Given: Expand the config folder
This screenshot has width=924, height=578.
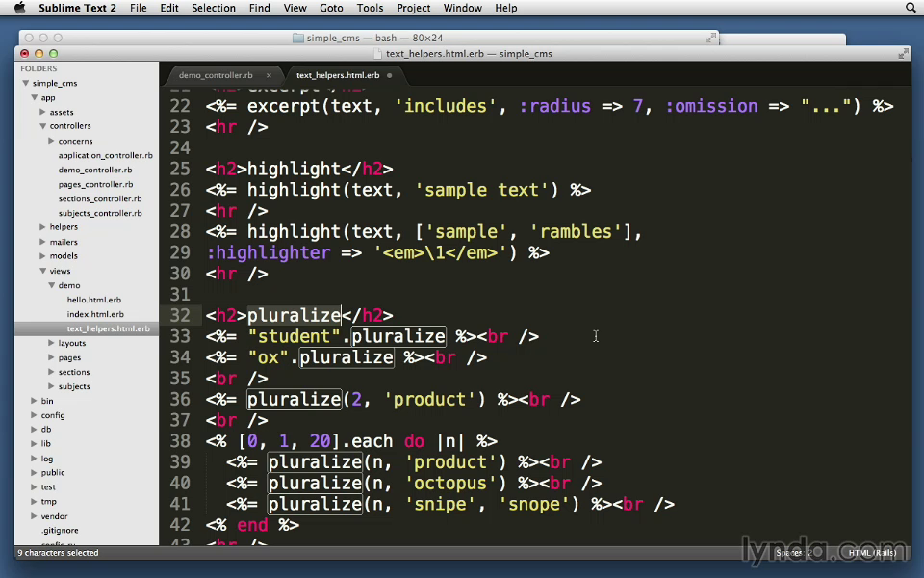Looking at the screenshot, I should pos(35,414).
